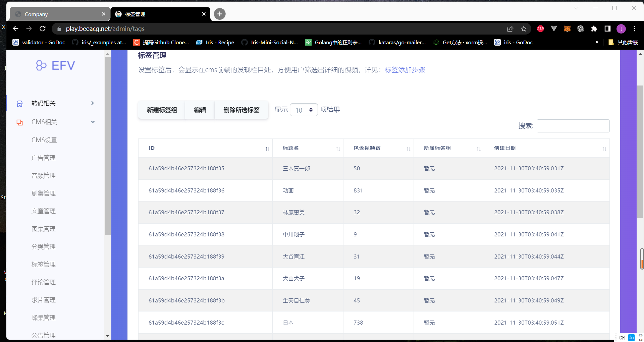The image size is (644, 342).
Task: Open CMS设置 in sidebar
Action: tap(44, 140)
